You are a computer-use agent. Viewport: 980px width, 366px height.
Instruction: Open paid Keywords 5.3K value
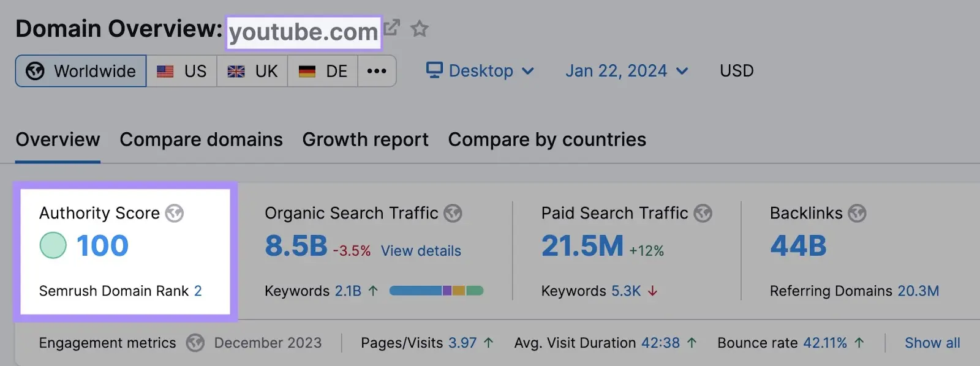point(626,291)
